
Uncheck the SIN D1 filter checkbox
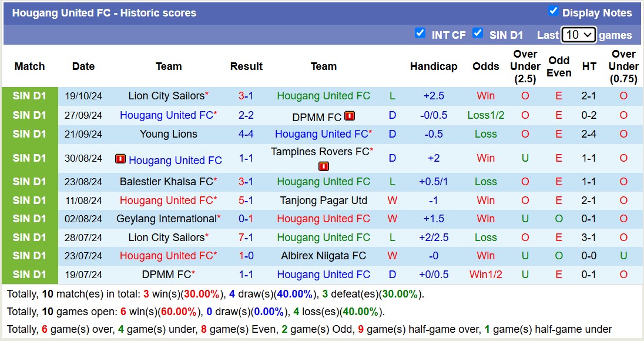(x=478, y=33)
